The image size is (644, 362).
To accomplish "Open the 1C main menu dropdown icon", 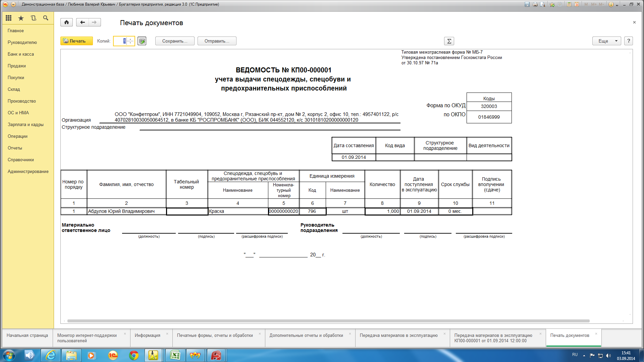I will [x=13, y=4].
